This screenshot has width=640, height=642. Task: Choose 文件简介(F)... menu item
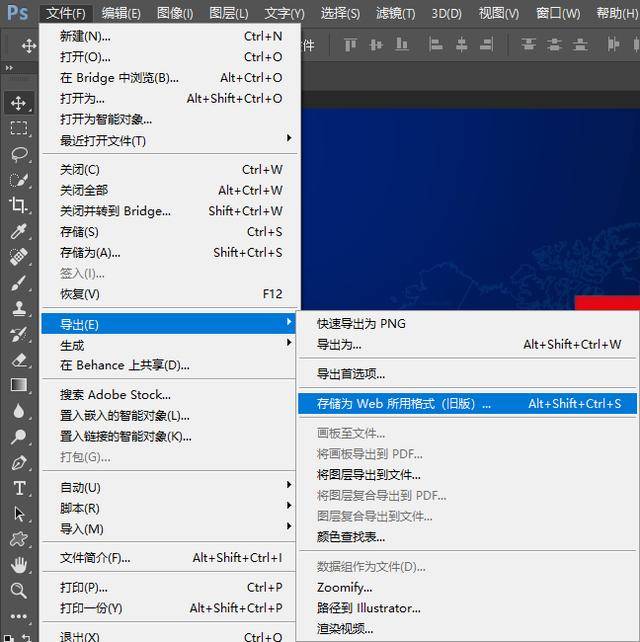coord(168,558)
